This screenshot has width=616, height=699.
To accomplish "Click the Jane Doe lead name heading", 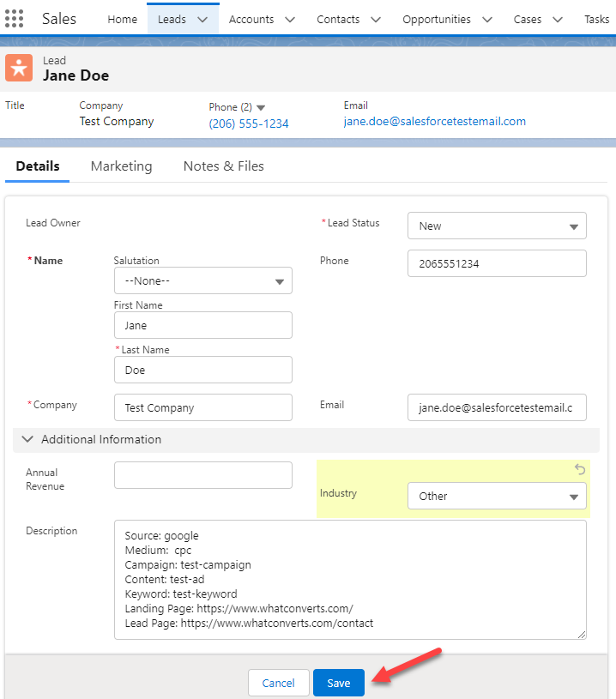I will tap(75, 75).
